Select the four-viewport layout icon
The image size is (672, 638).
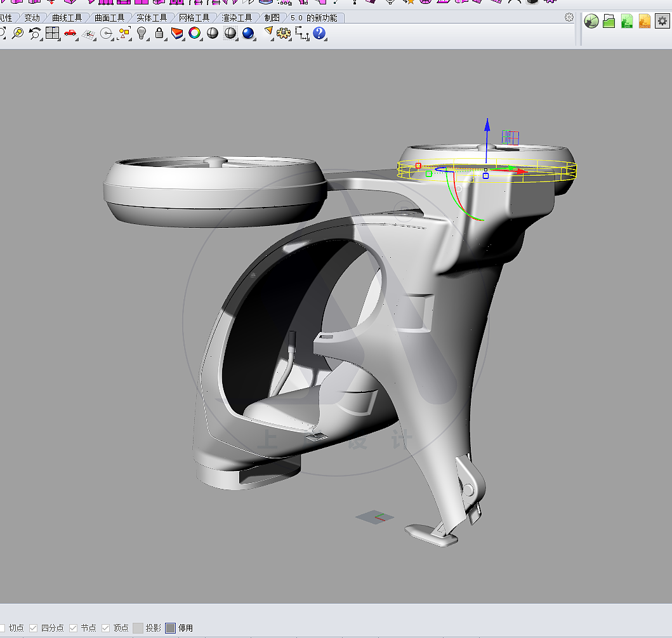click(52, 33)
